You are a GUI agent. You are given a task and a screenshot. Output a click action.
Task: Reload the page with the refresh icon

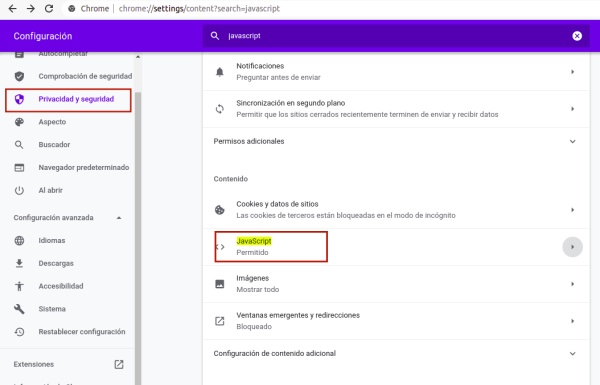(49, 8)
